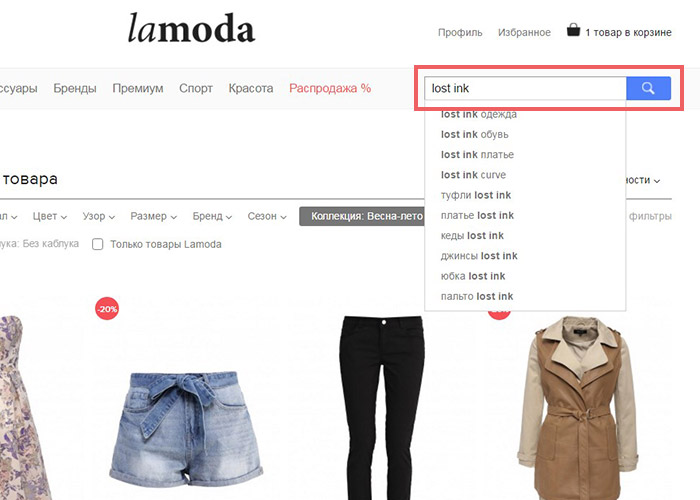
Task: Tick the Только товары Lamoda checkbox
Action: pos(97,244)
